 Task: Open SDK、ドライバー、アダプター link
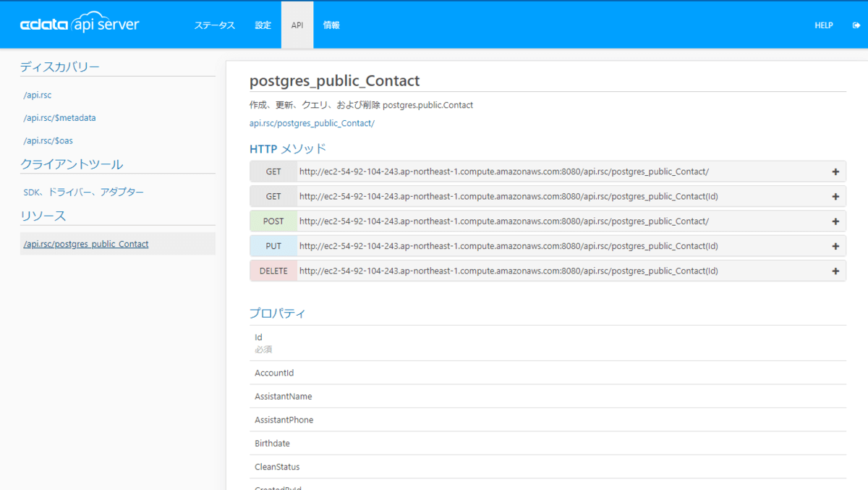[84, 193]
